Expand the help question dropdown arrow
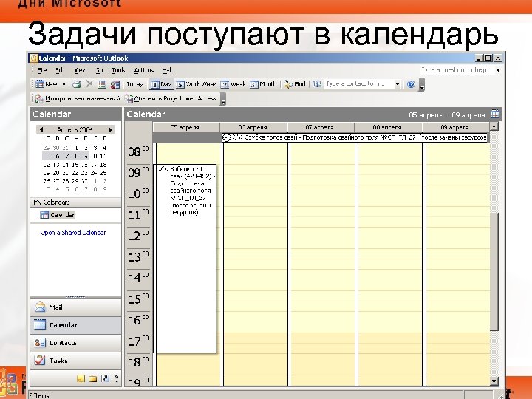Viewport: 532px width, 399px height. (498, 70)
